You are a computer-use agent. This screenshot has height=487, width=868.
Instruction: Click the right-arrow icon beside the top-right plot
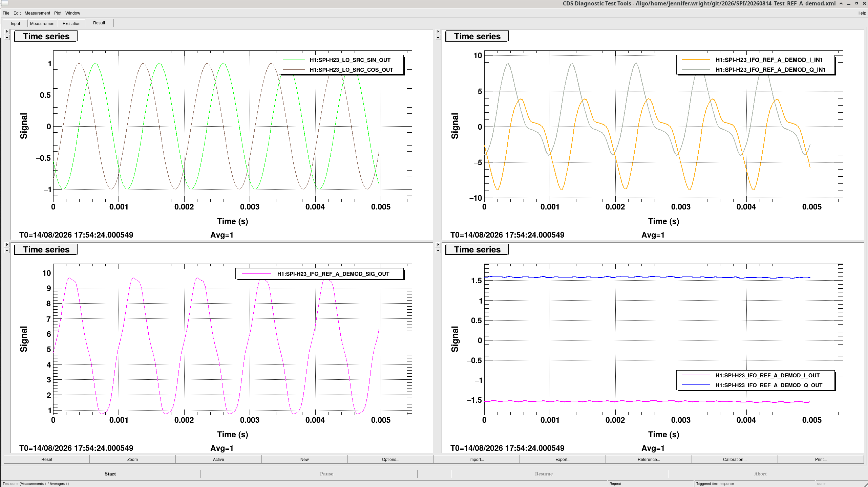pos(438,31)
